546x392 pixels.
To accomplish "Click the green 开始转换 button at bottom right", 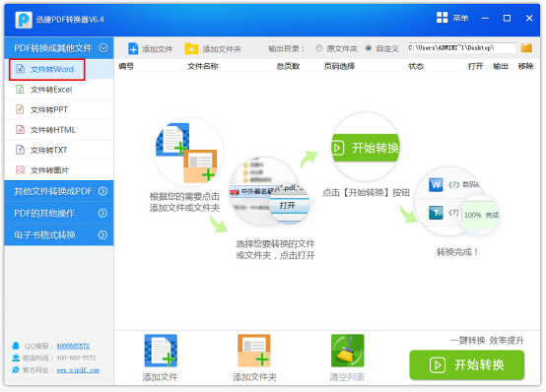I will pyautogui.click(x=466, y=364).
